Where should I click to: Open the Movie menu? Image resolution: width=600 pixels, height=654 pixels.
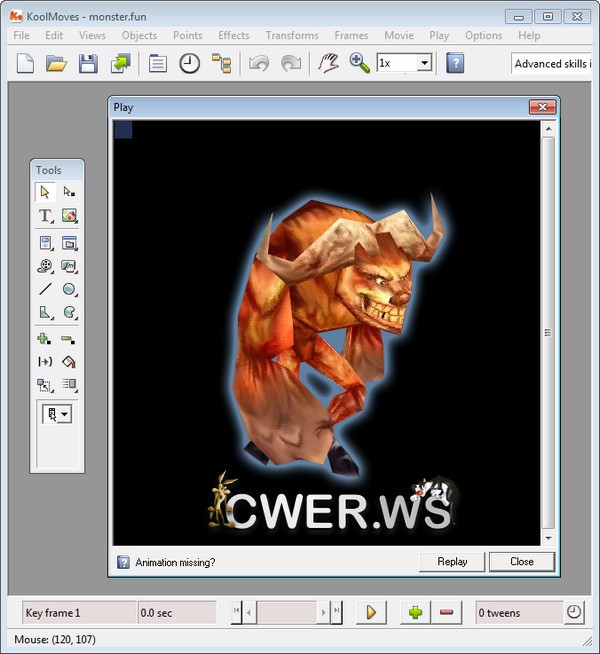pos(399,35)
